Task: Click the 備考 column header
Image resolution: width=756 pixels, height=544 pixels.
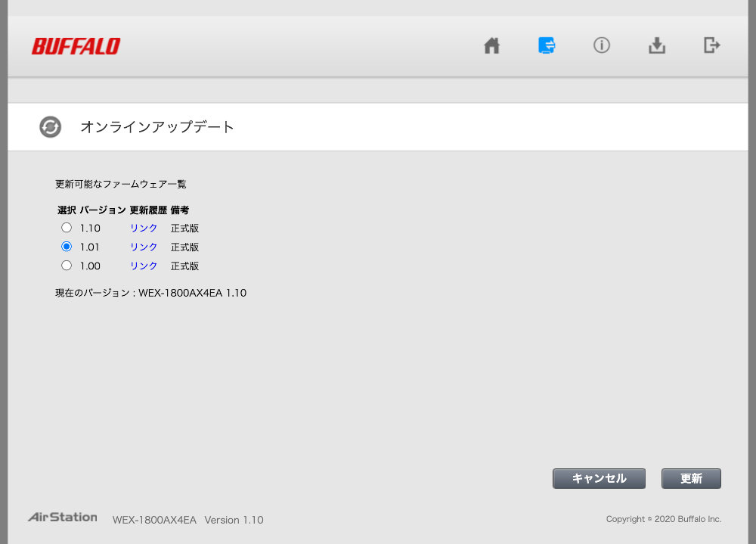Action: click(180, 210)
